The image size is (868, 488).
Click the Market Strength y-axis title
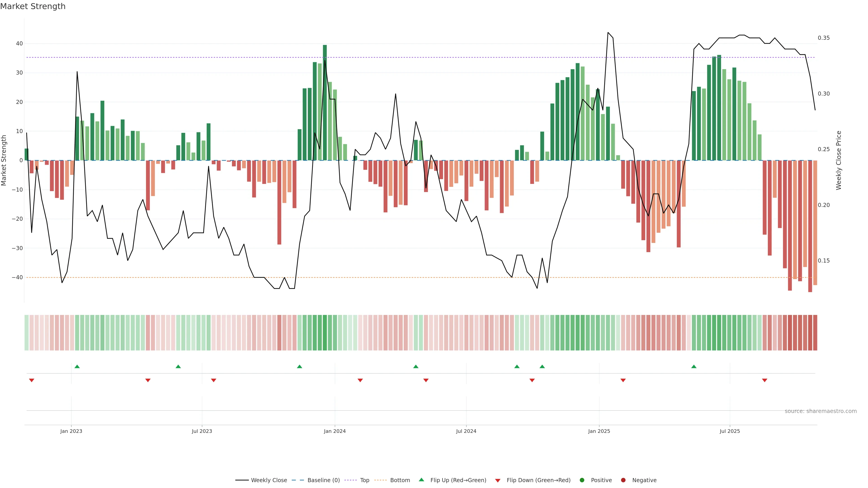(x=4, y=160)
